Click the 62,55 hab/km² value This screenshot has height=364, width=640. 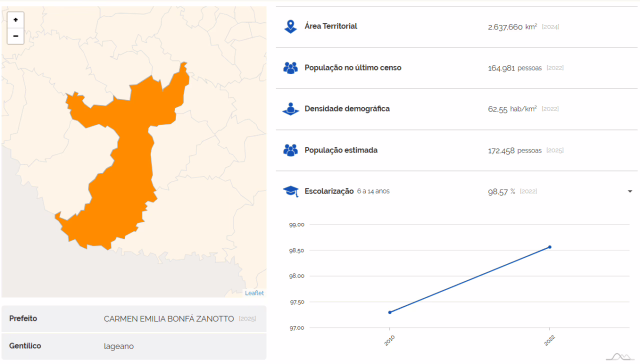click(512, 109)
